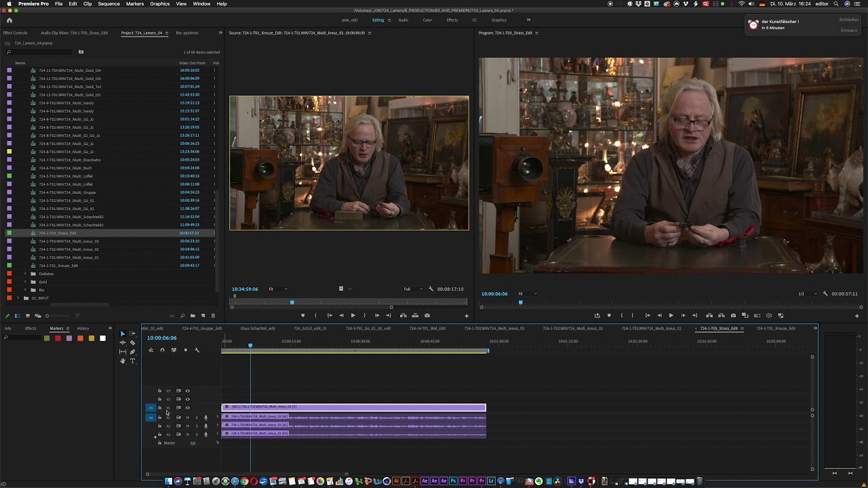This screenshot has height=488, width=868.
Task: Add a marker in the timeline
Action: coord(185,350)
